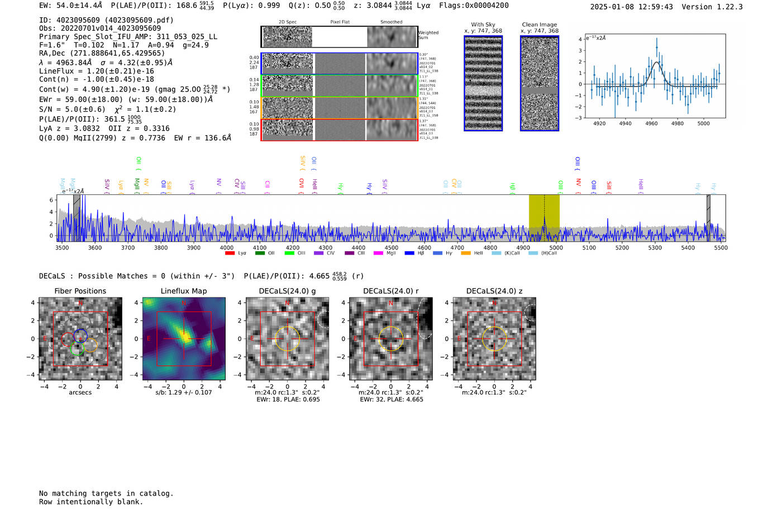The image size is (782, 532).
Task: Click the Version 1.22.3 label
Action: tap(712, 7)
